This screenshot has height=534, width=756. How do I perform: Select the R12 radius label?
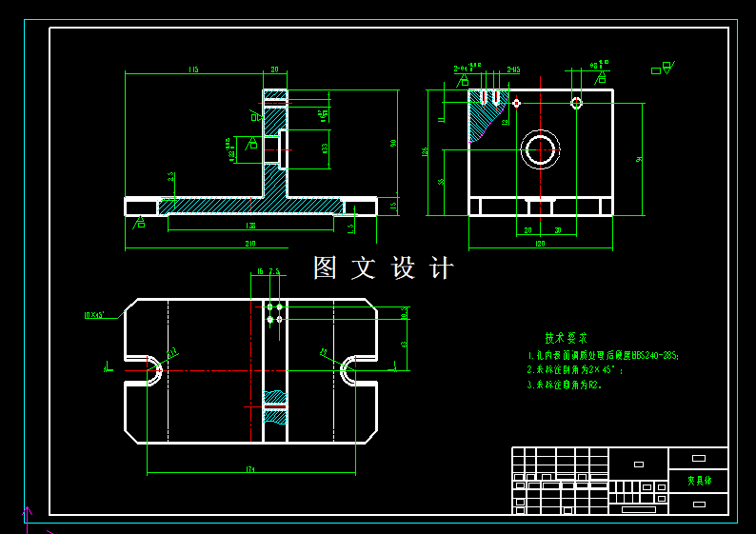point(172,353)
